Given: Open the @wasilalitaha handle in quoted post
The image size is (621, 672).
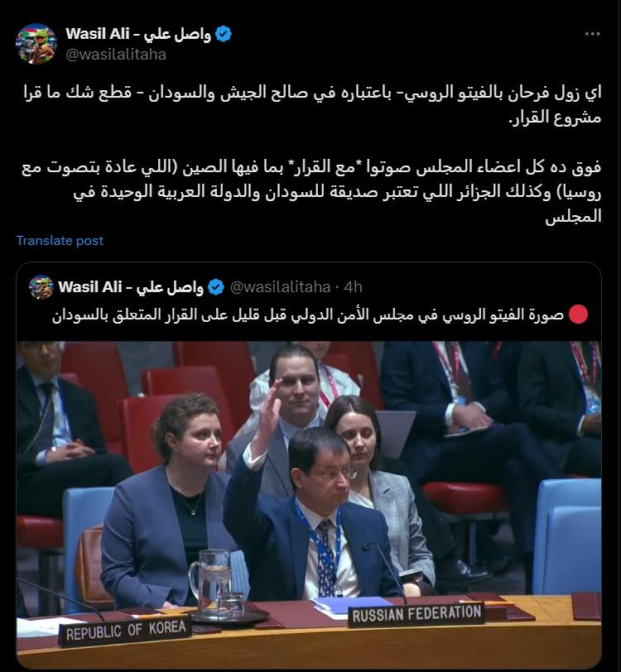Looking at the screenshot, I should [280, 286].
